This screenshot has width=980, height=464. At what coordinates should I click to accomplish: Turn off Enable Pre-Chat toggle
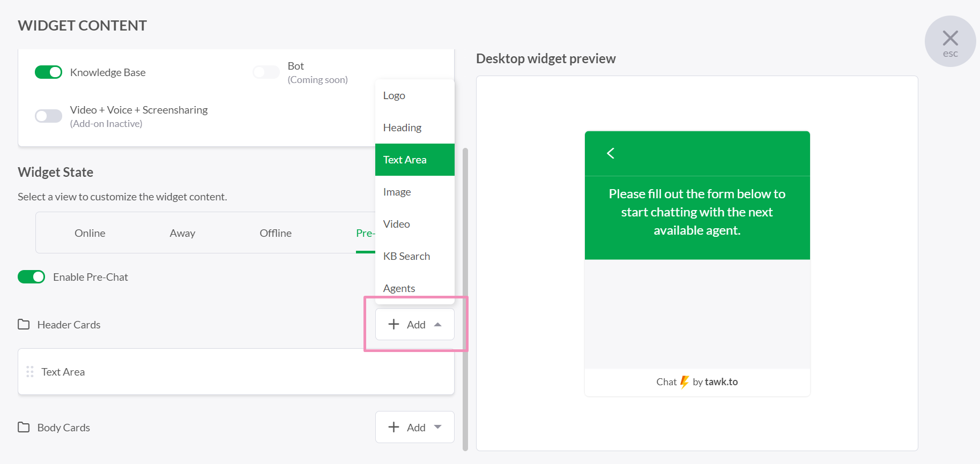[31, 277]
